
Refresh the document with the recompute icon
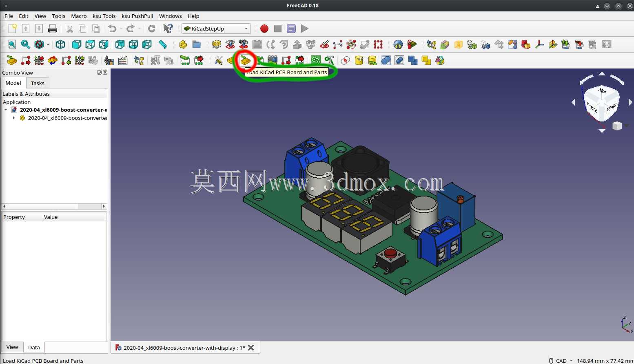(x=151, y=29)
